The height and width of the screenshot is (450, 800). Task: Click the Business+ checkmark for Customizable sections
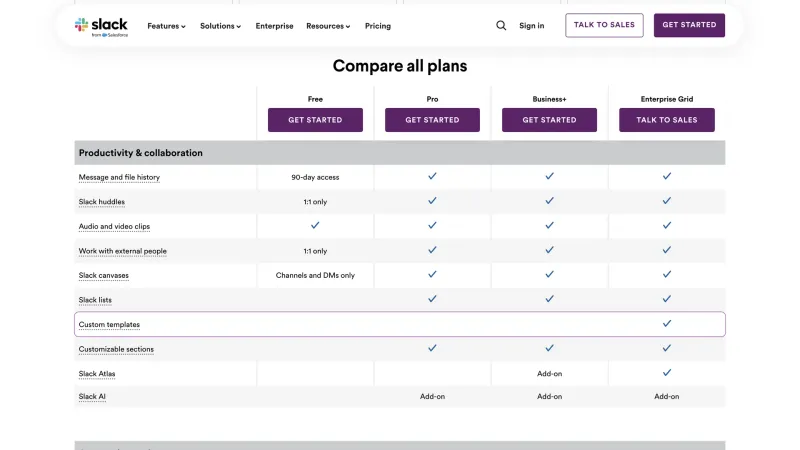549,348
